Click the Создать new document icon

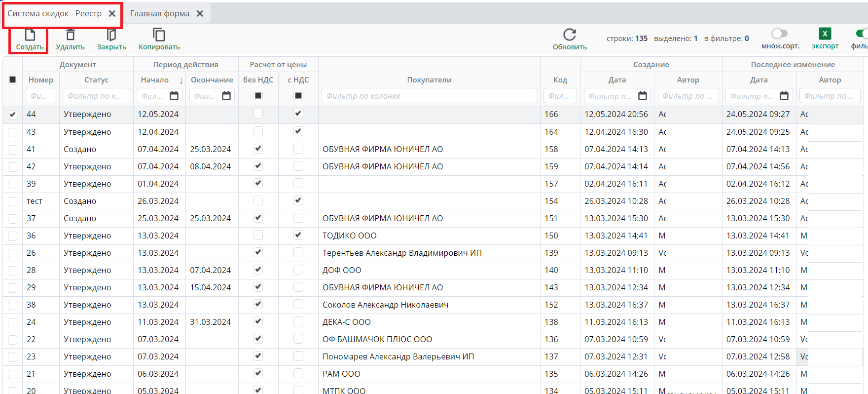pyautogui.click(x=30, y=35)
